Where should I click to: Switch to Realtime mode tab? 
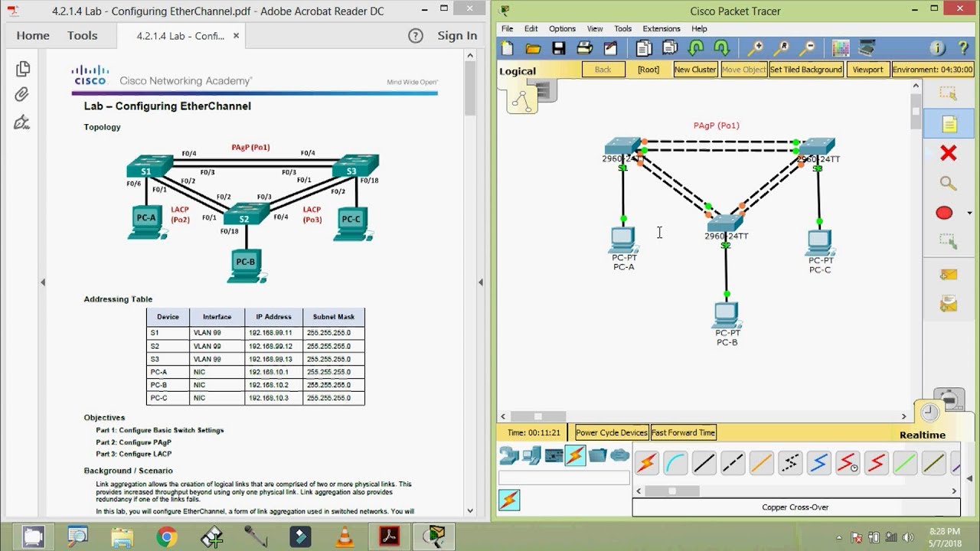(922, 435)
